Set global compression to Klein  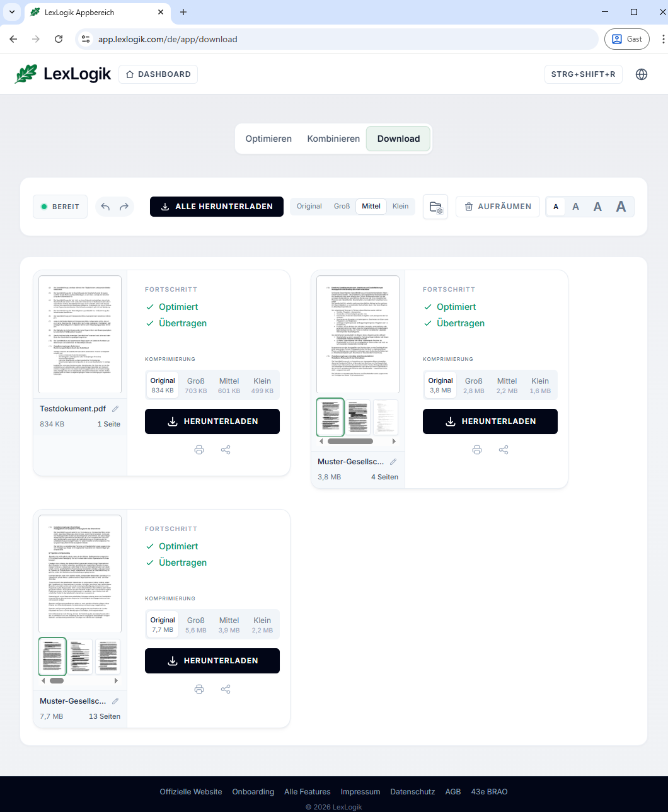tap(400, 207)
